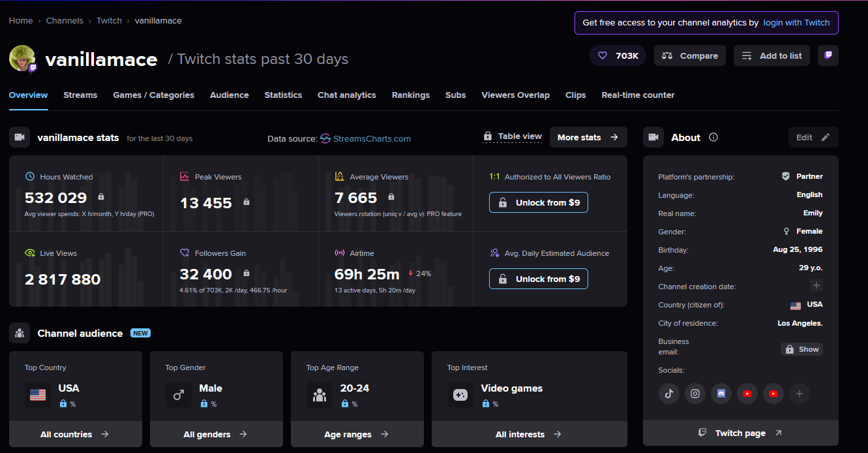The image size is (868, 453).
Task: Click the USA flag in Top Country
Action: (x=38, y=395)
